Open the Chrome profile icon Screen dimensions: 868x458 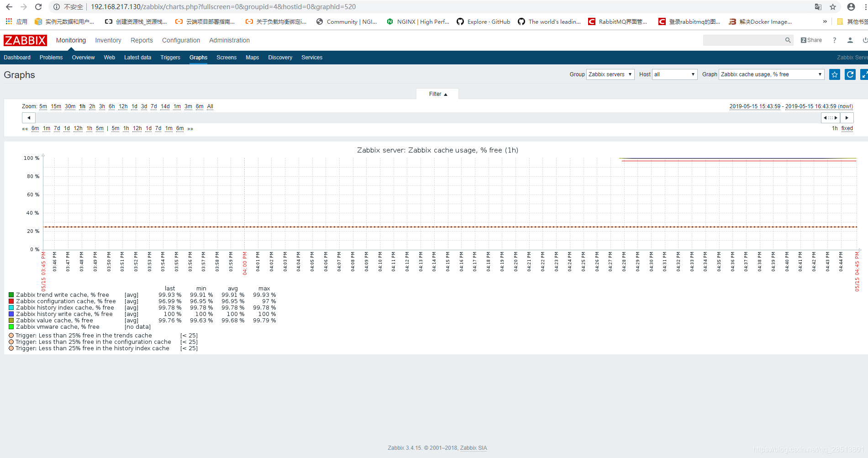tap(851, 7)
